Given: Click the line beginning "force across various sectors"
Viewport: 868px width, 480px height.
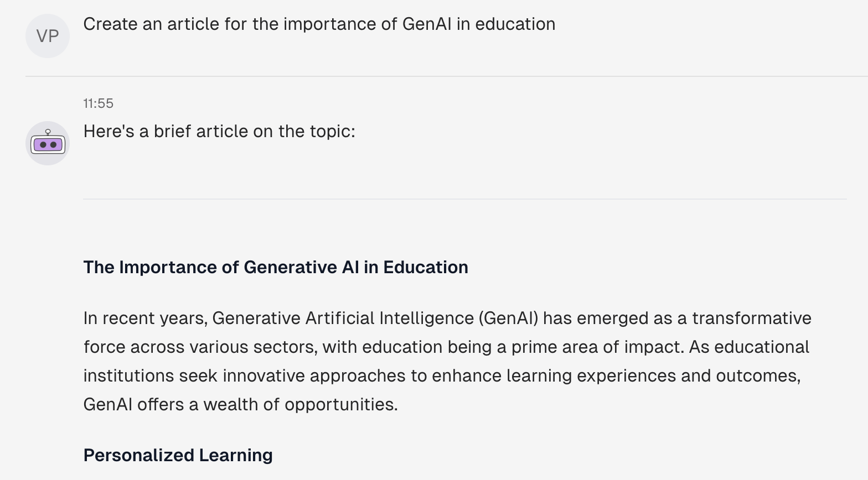Looking at the screenshot, I should coord(446,347).
